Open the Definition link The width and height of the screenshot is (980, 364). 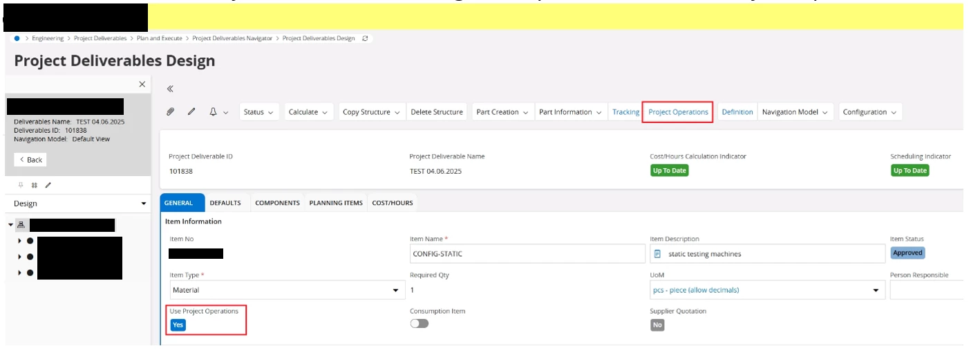pyautogui.click(x=737, y=112)
